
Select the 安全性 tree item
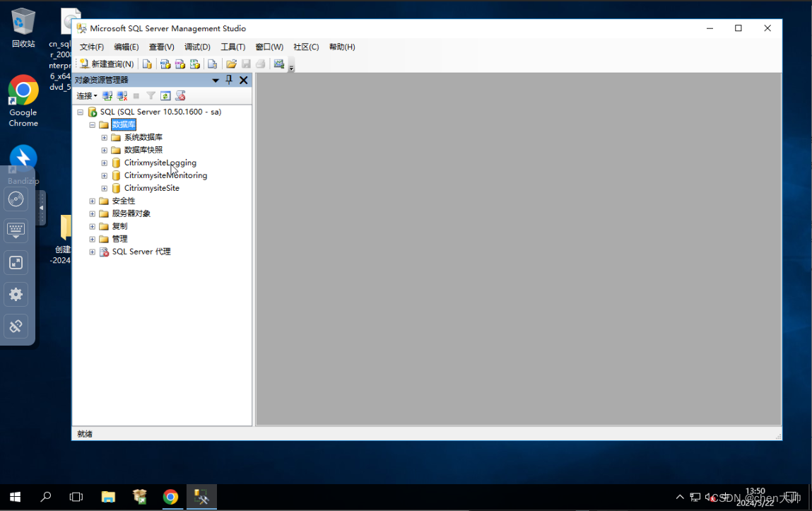point(124,201)
